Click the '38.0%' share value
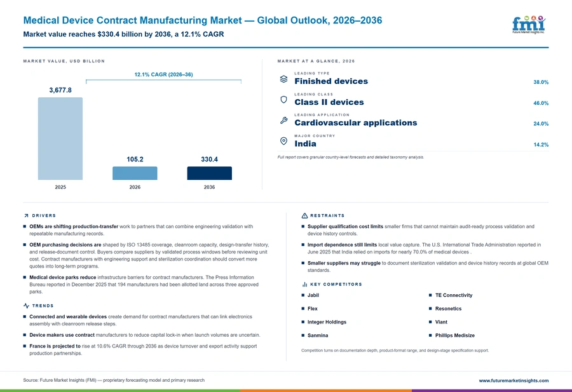 (x=541, y=83)
